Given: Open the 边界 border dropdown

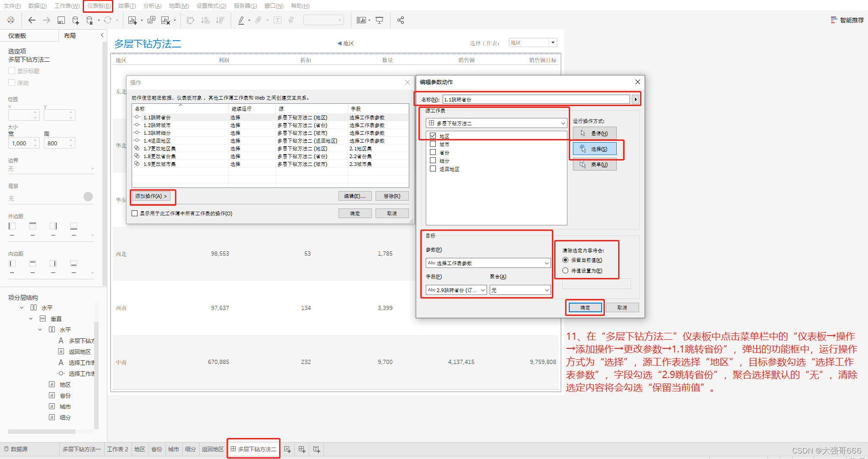Looking at the screenshot, I should click(x=51, y=169).
